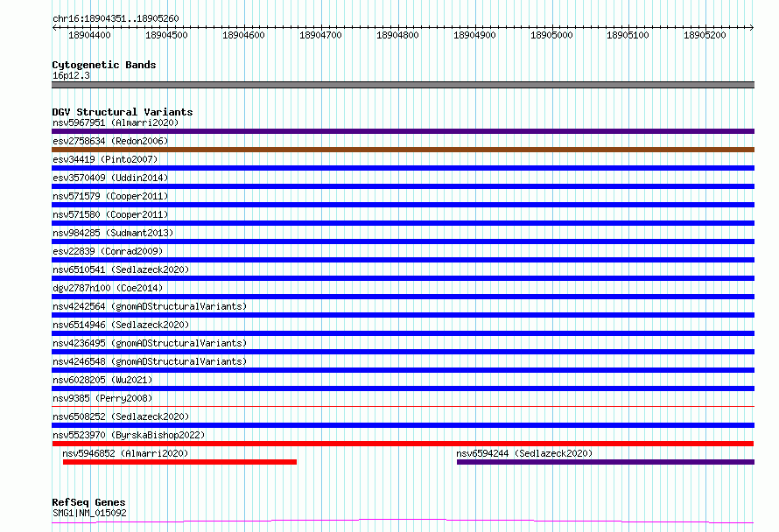Image resolution: width=779 pixels, height=532 pixels.
Task: Click the SMG1|NM_015092 gene label
Action: tap(89, 513)
